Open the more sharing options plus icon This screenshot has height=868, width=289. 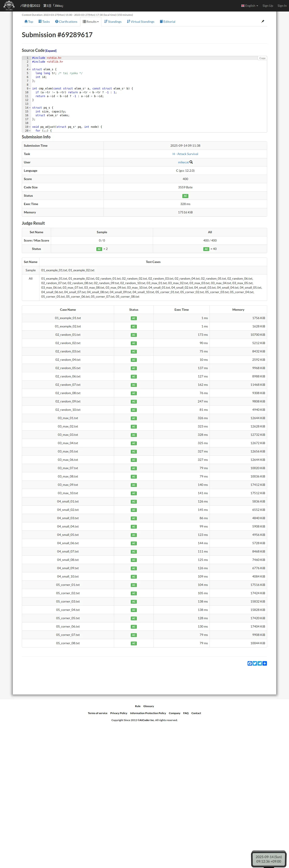point(265,663)
